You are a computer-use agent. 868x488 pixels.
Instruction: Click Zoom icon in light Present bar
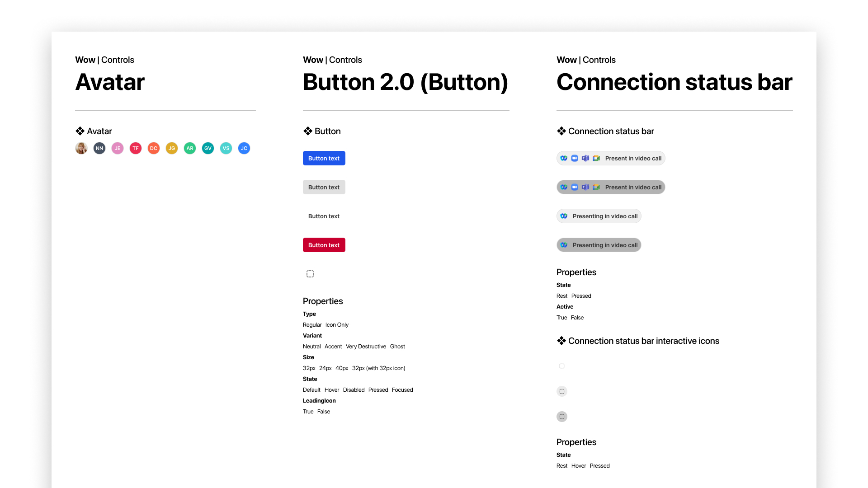pos(575,158)
